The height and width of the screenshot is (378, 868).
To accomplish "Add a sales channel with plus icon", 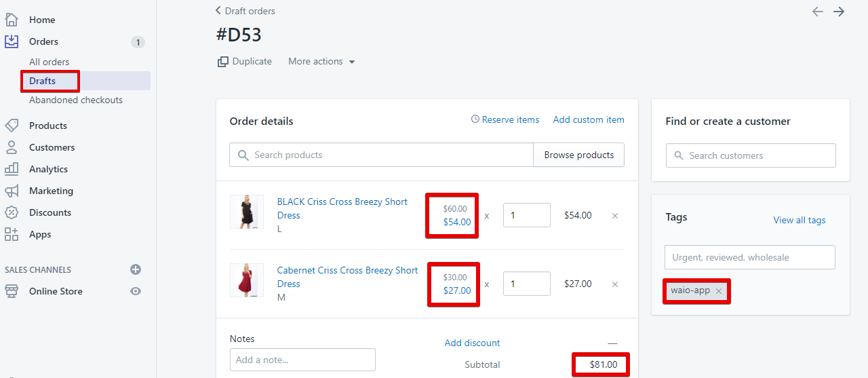I will [136, 269].
